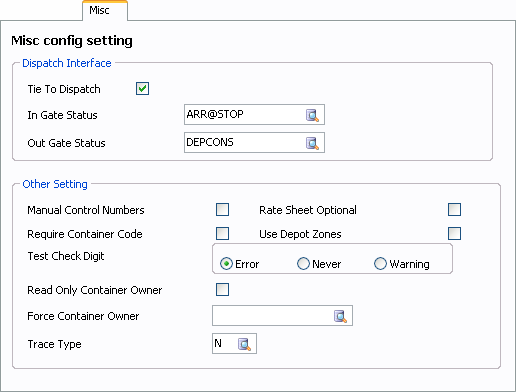Click the Dispatch Interface group heading
Viewport: 516px width, 392px height.
pos(67,63)
